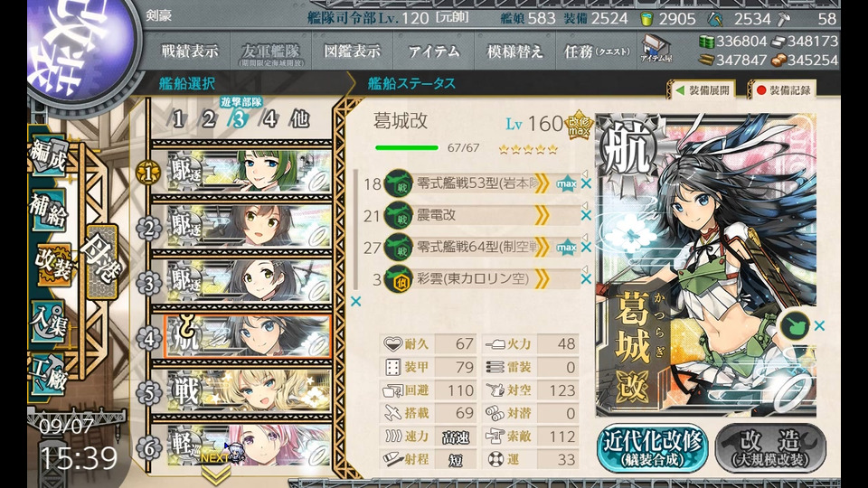868x488 pixels.
Task: Open the アイテム屋 item shop icon
Action: point(656,49)
